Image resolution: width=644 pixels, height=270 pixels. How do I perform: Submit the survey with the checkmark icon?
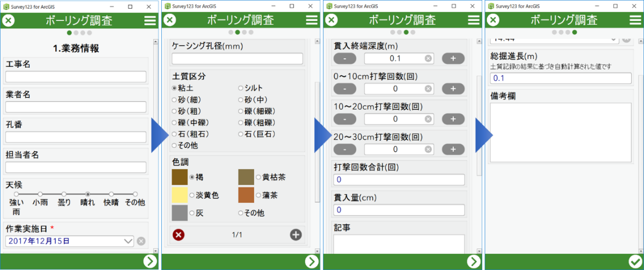[x=635, y=261]
